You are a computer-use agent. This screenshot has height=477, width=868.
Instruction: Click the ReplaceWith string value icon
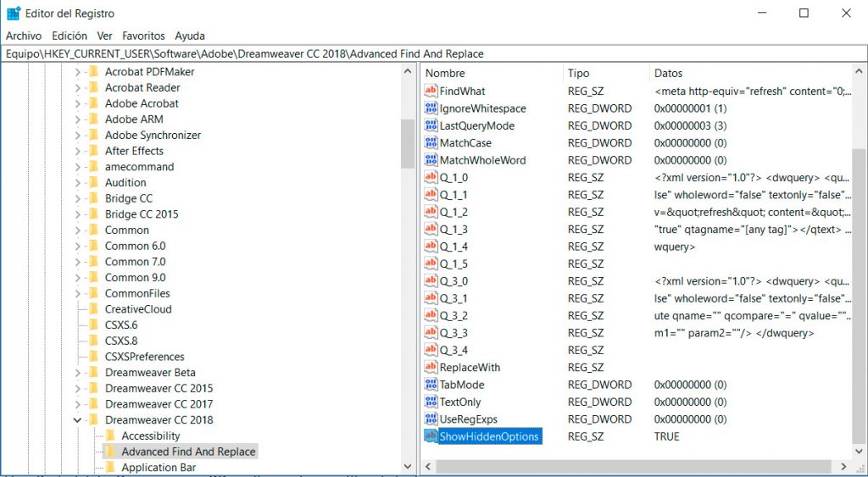click(431, 367)
